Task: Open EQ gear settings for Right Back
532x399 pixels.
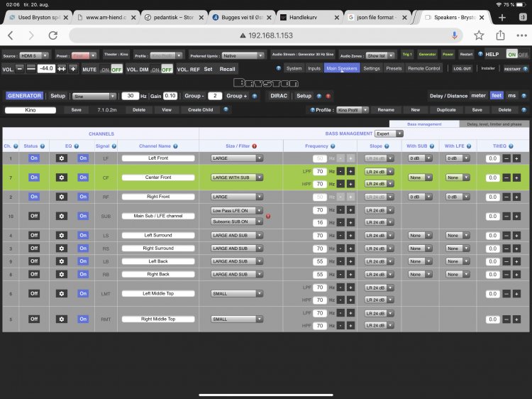Action: (x=62, y=274)
